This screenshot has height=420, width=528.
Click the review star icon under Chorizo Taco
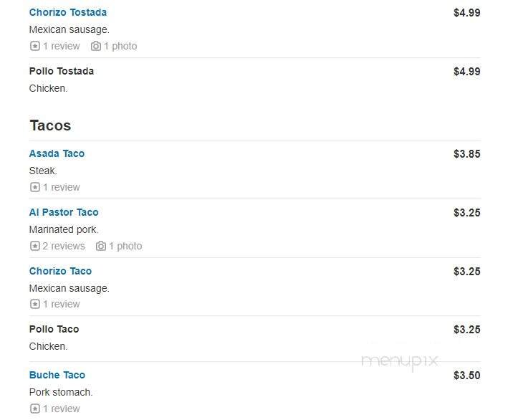[34, 304]
